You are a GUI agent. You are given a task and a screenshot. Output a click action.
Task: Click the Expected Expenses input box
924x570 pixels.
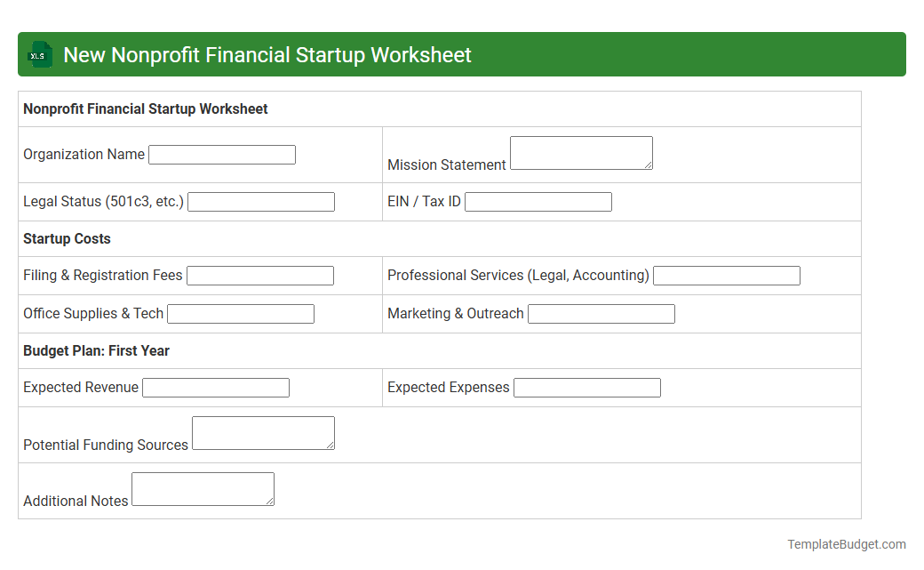coord(586,387)
